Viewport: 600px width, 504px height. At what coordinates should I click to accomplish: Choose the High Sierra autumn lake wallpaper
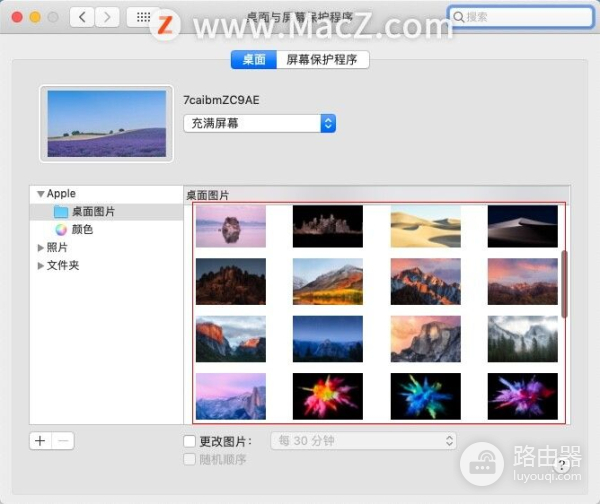(328, 281)
